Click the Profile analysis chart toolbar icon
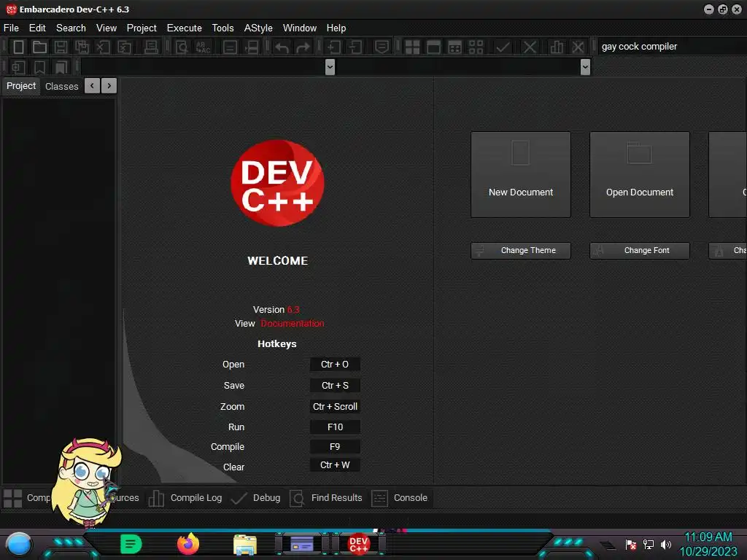This screenshot has width=747, height=560. pos(557,47)
